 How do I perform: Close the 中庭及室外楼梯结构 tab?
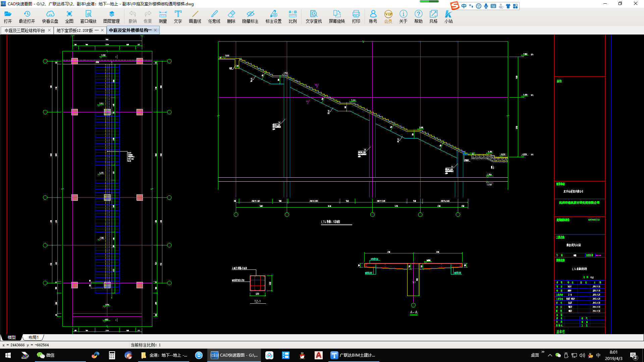pos(155,30)
